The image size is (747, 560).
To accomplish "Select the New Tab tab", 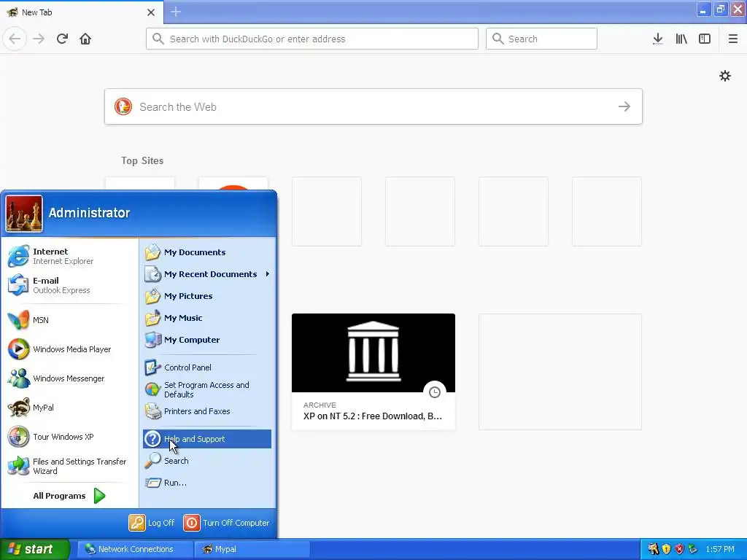I will point(81,12).
